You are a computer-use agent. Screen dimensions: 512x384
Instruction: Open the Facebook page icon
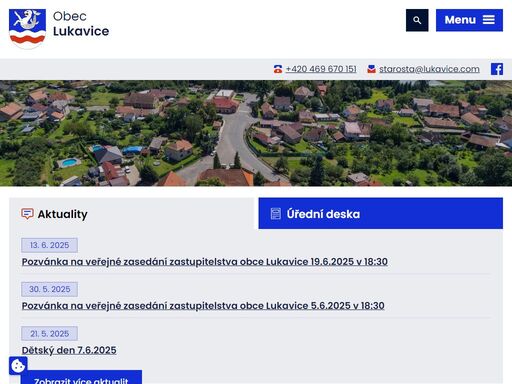click(x=497, y=69)
